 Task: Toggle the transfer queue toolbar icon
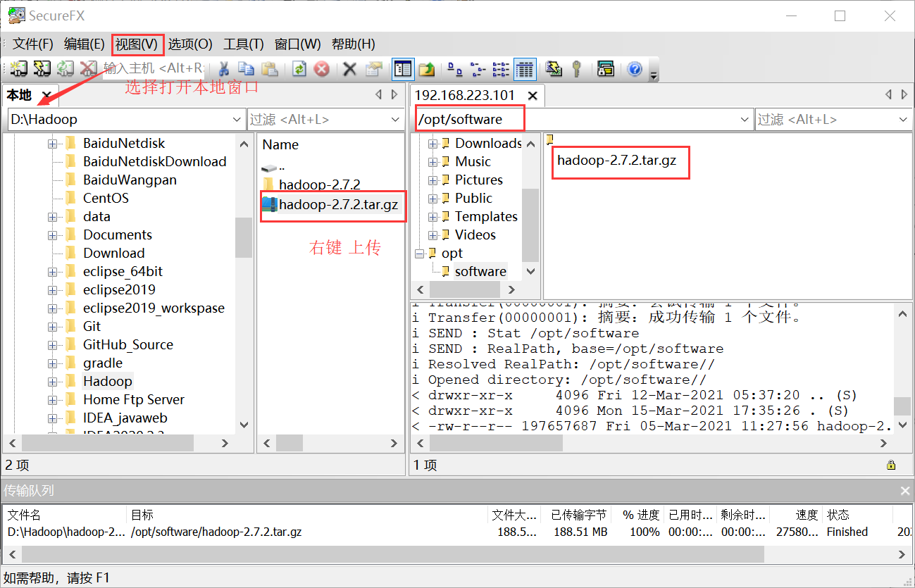[x=605, y=68]
